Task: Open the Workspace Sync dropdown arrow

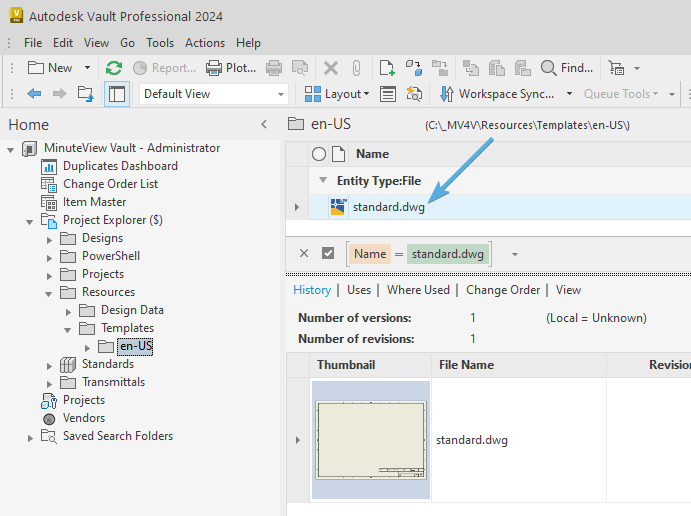Action: [569, 94]
